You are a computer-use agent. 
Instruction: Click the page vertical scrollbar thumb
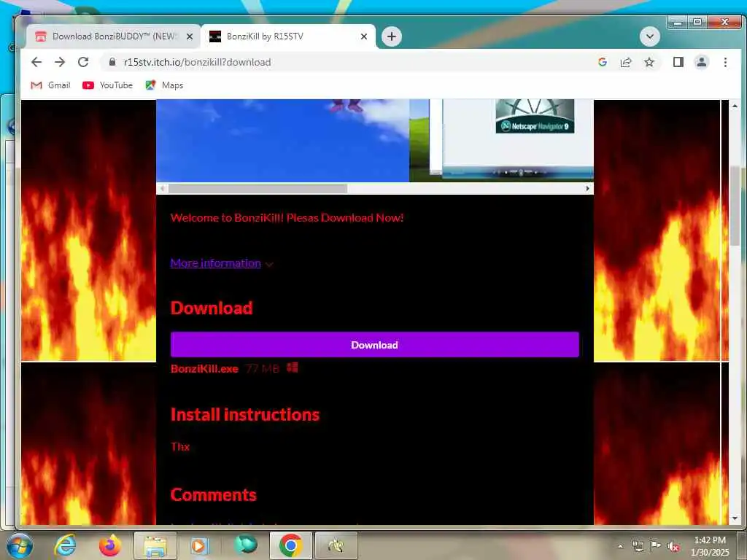pos(735,206)
